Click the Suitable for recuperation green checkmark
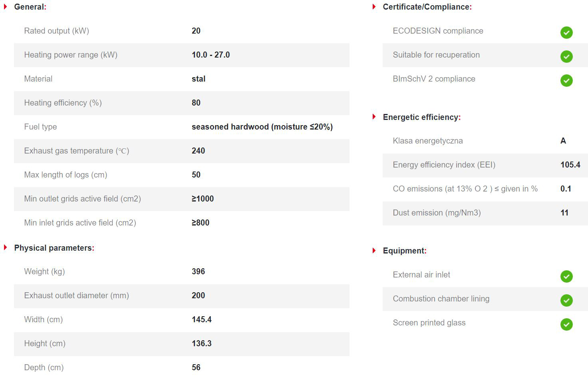This screenshot has height=385, width=588. (566, 56)
